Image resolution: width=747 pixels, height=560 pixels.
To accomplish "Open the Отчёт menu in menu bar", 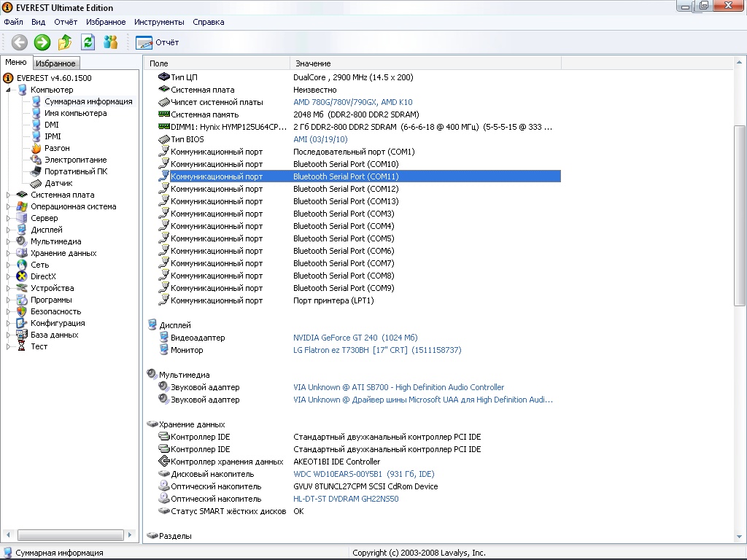I will coord(66,22).
